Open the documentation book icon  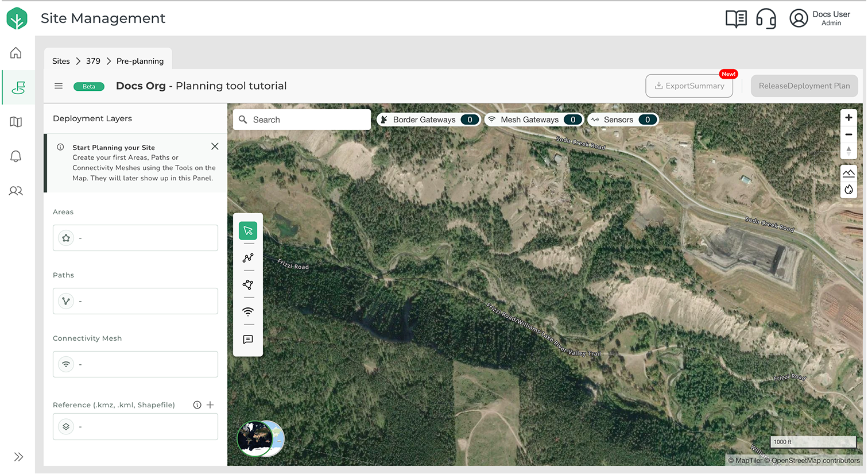click(736, 19)
